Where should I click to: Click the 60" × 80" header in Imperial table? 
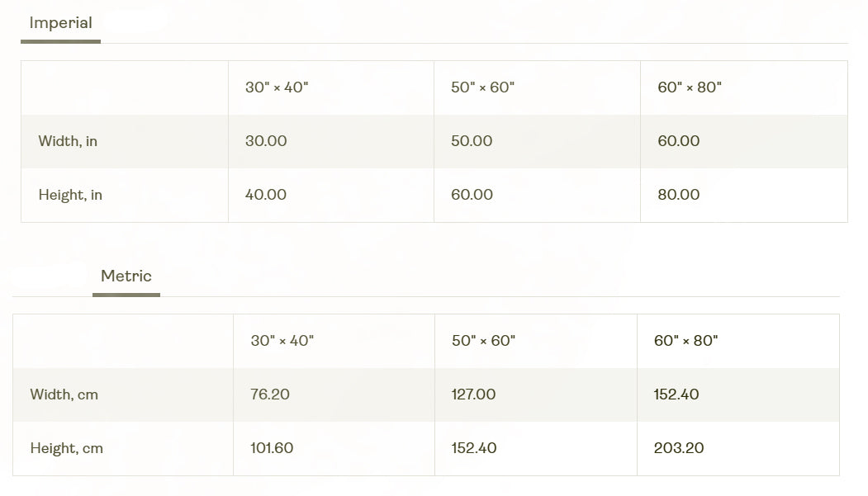coord(690,87)
